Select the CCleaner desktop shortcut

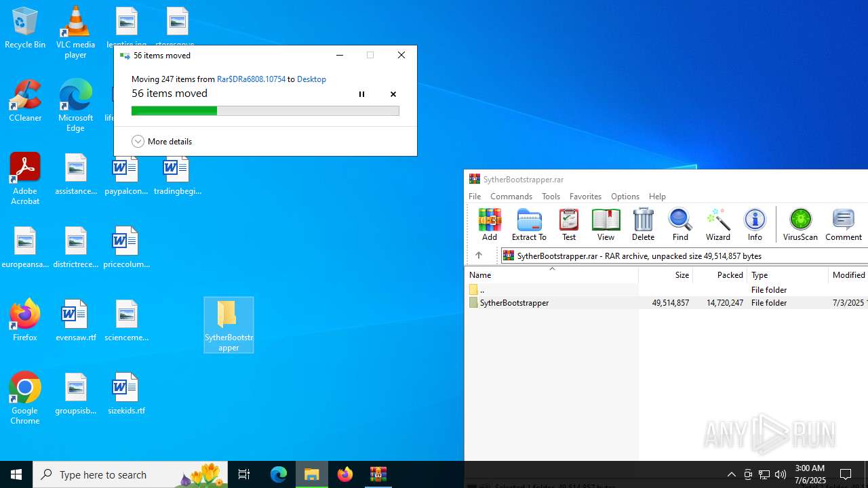(25, 101)
